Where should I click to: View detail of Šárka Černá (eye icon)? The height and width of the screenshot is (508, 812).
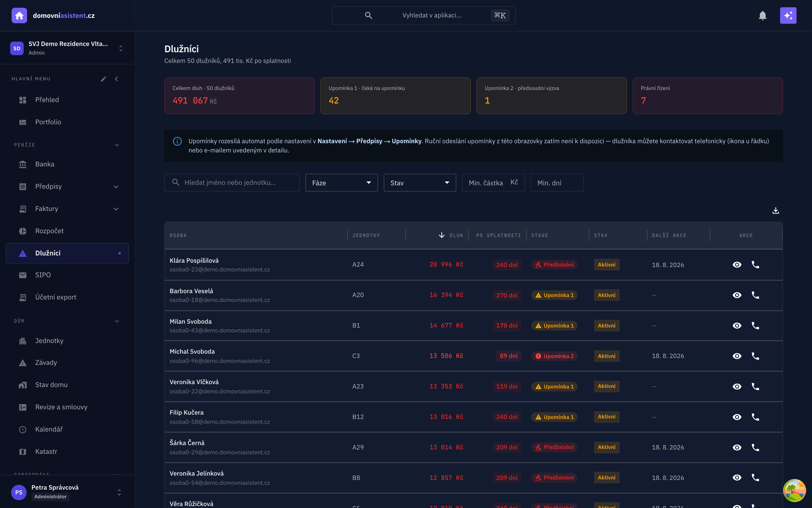pyautogui.click(x=737, y=448)
